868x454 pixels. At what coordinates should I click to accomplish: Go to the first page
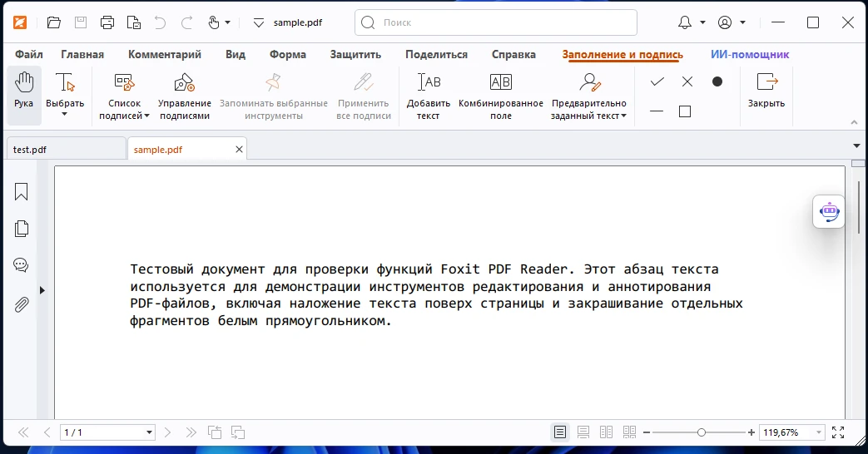coord(23,432)
